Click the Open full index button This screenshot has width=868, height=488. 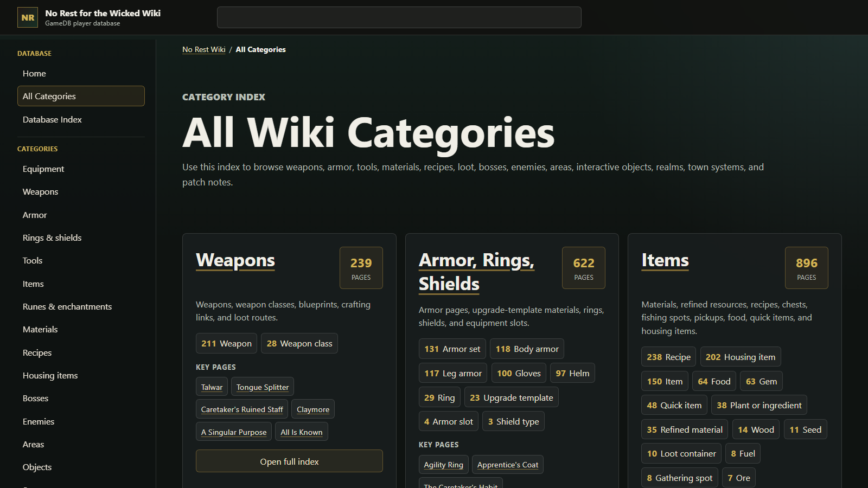tap(289, 461)
